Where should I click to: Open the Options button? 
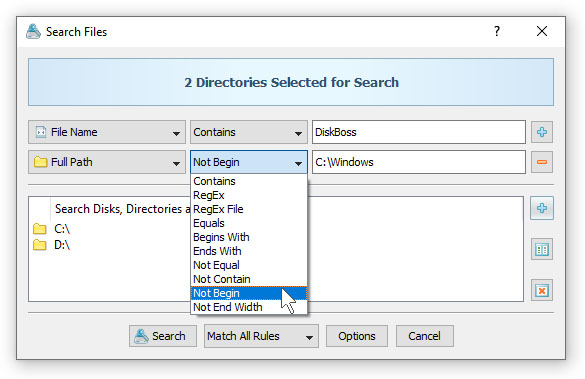coord(357,336)
